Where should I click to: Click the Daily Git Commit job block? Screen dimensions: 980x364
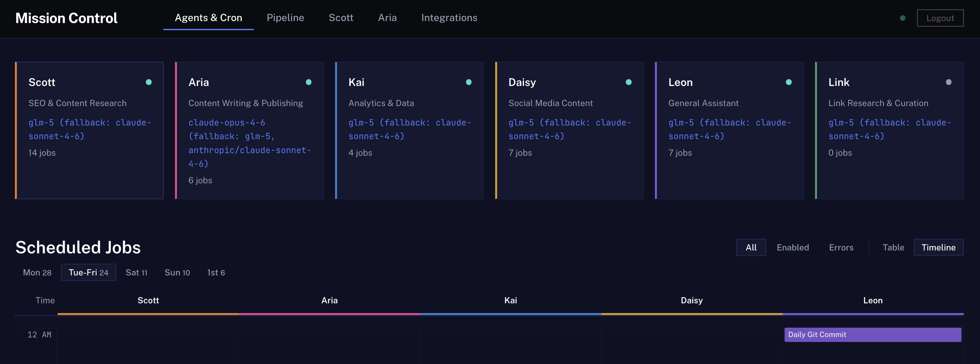pos(873,335)
